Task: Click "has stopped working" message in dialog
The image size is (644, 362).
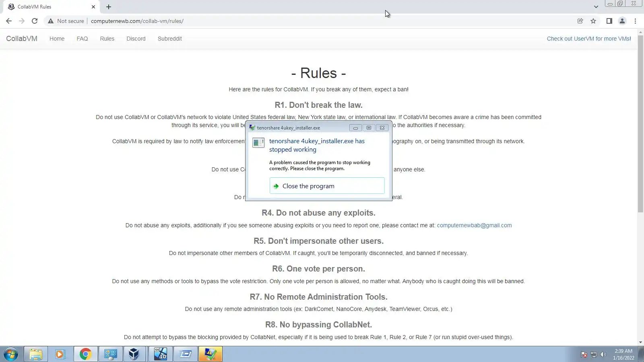Action: point(317,145)
